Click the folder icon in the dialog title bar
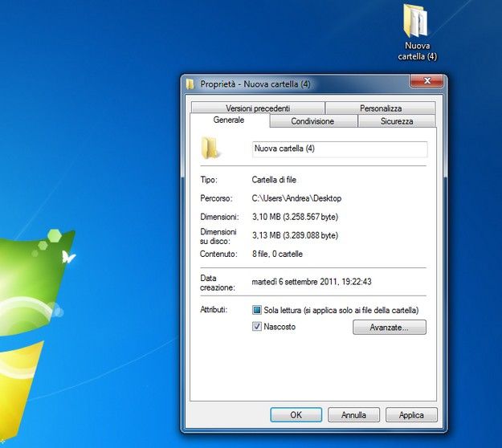The height and width of the screenshot is (448, 502). pyautogui.click(x=190, y=84)
